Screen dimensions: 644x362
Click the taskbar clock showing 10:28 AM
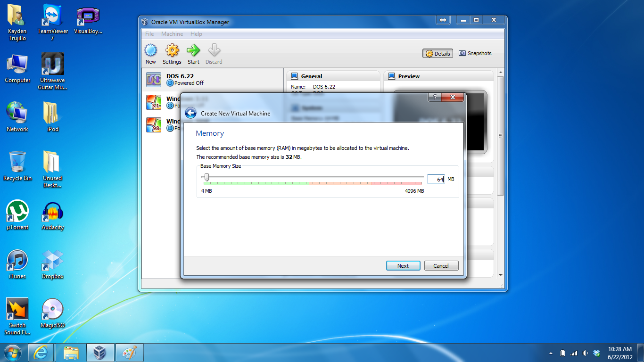coord(620,353)
